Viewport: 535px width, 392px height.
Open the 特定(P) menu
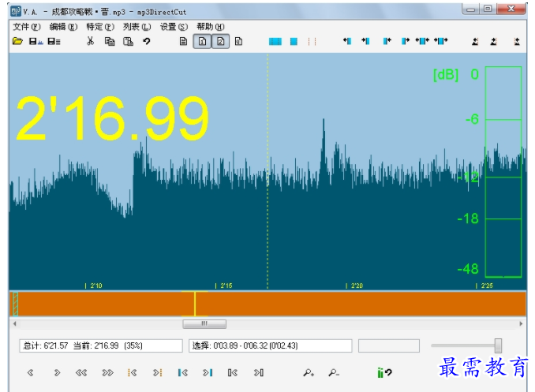(x=100, y=27)
